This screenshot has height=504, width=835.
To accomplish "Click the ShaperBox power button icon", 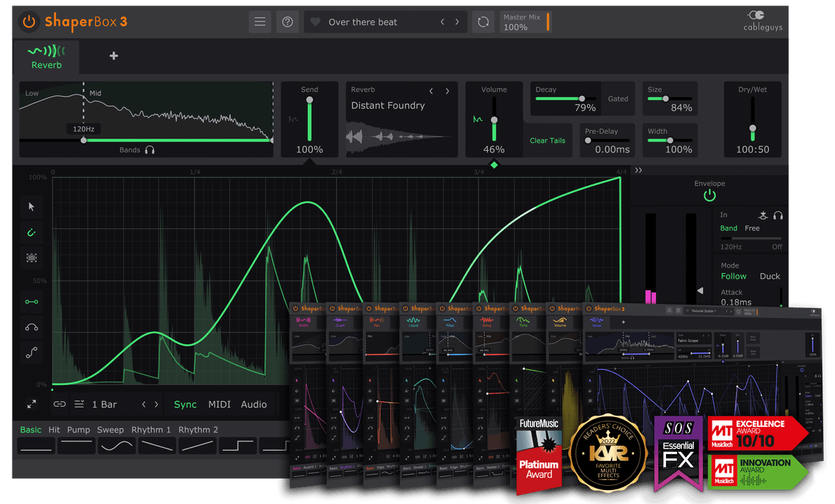I will click(x=29, y=22).
